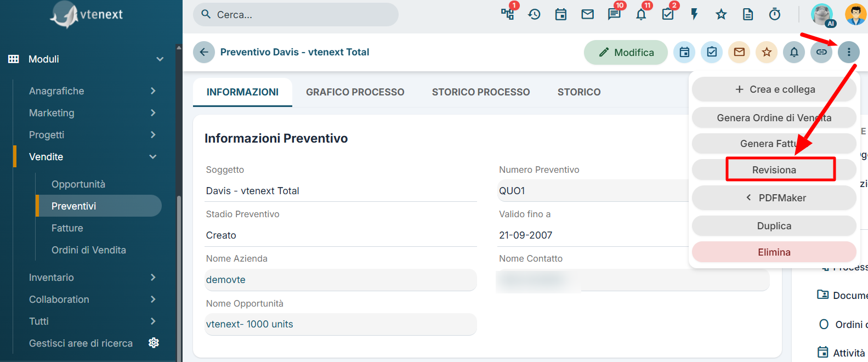Click the Cerca search field
The image size is (868, 362).
tap(296, 15)
